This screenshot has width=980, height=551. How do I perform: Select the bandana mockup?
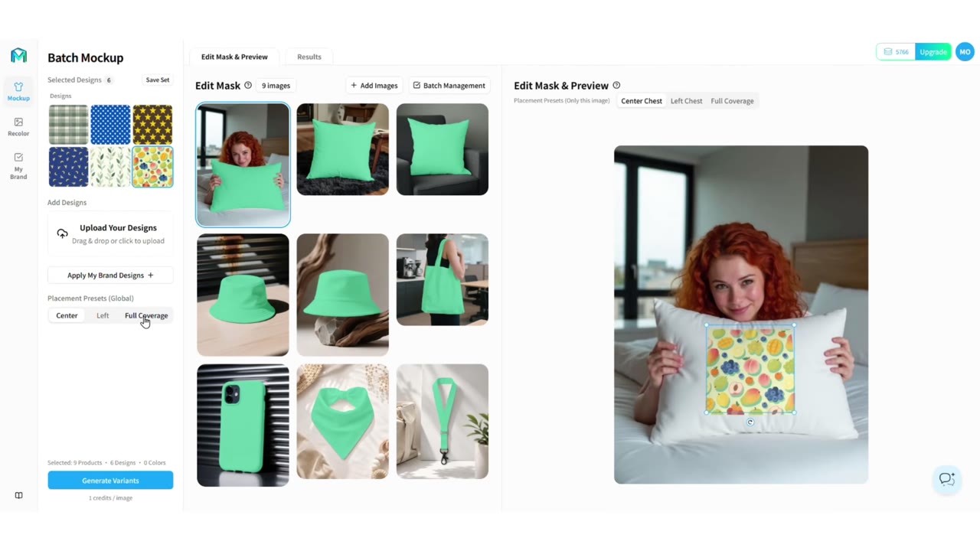coord(342,422)
